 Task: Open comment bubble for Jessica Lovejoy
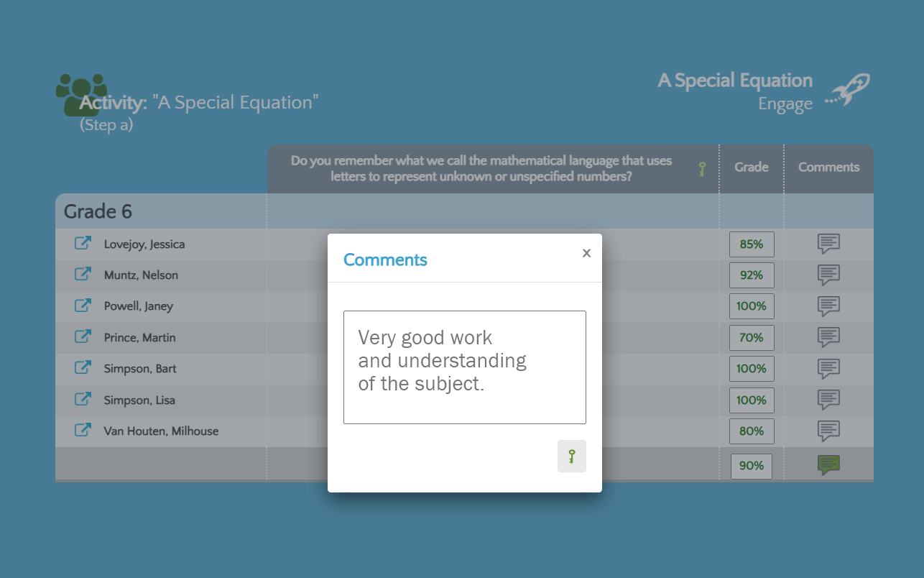point(828,244)
